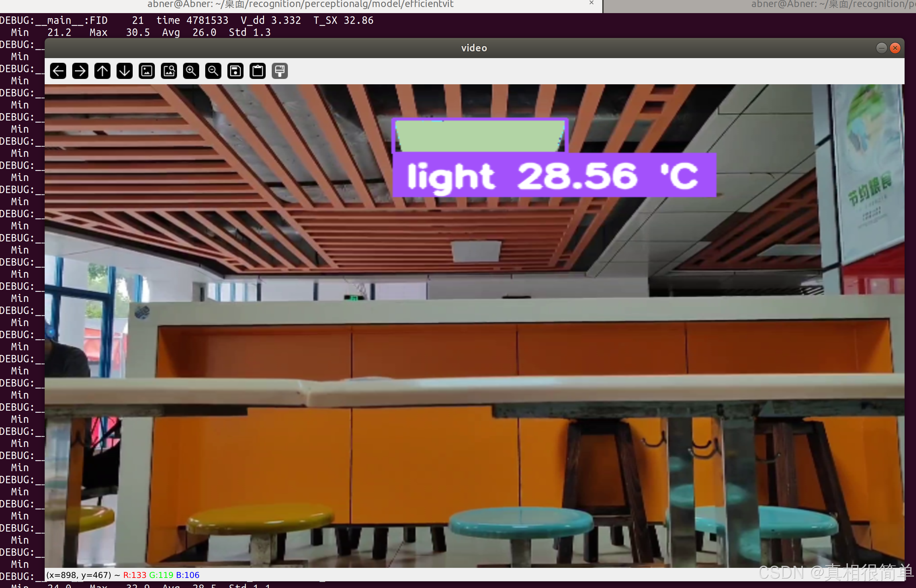Click the pan left arrow tool

pyautogui.click(x=58, y=71)
